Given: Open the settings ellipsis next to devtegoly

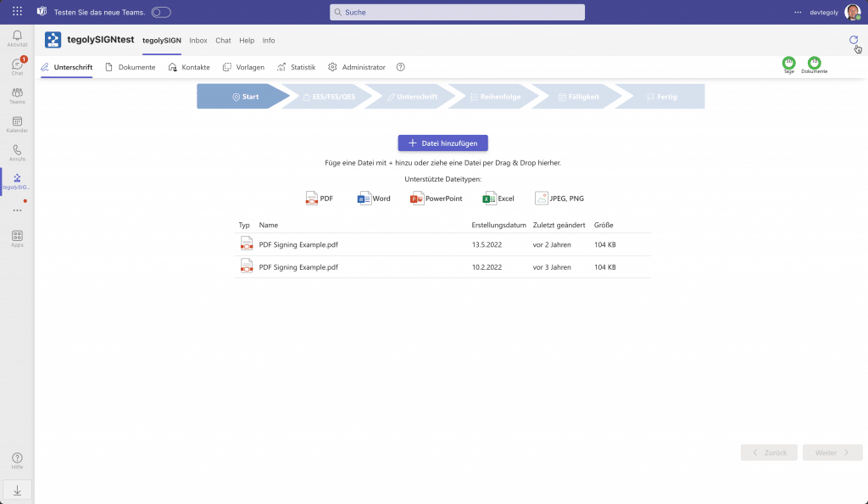Looking at the screenshot, I should 798,12.
